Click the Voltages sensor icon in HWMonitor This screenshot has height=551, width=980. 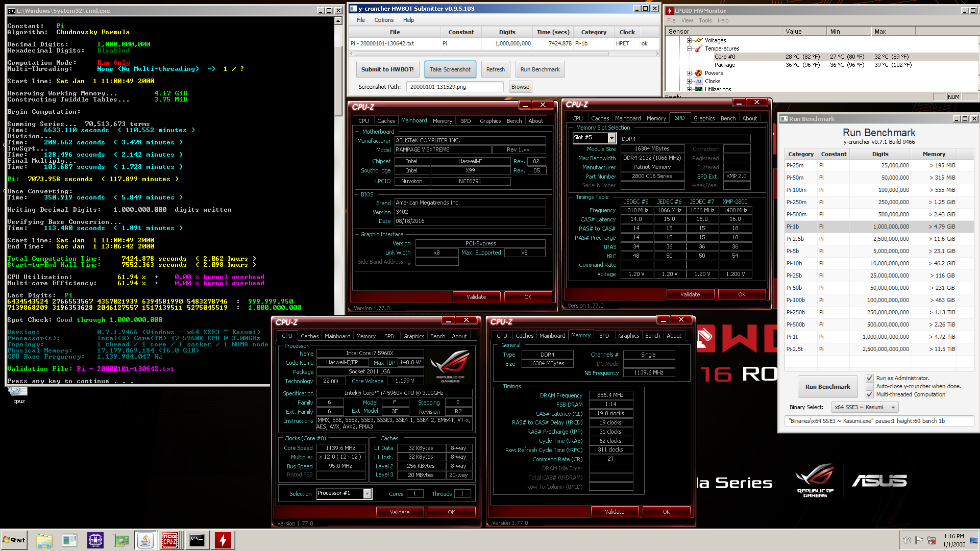point(698,40)
